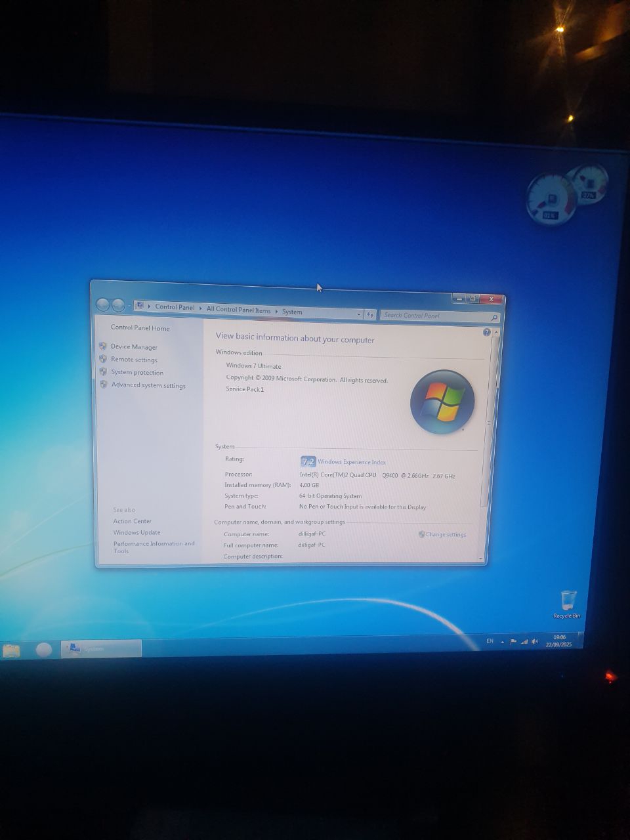Click the 64-bit Operating System text
The width and height of the screenshot is (630, 840).
click(330, 496)
